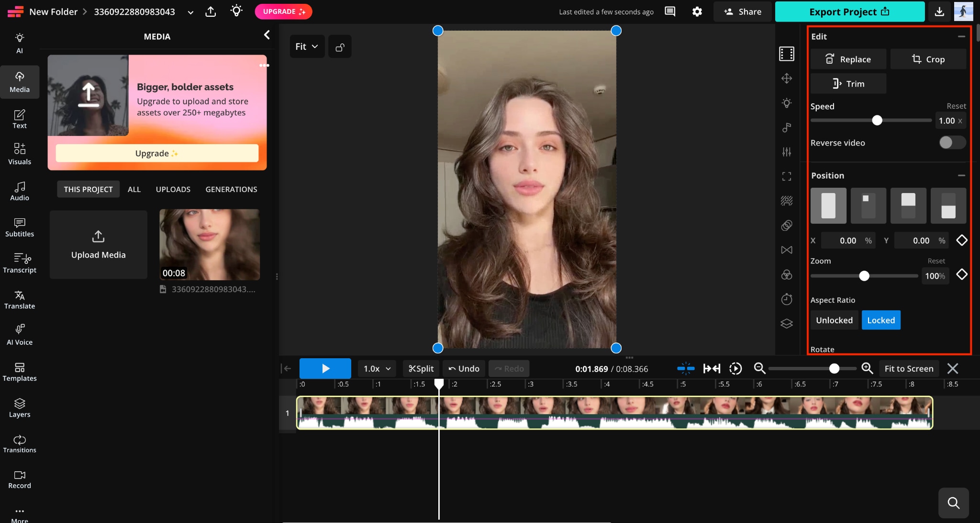Add keyframe diamond for X Y position
Screen dimensions: 980x523
click(x=961, y=240)
